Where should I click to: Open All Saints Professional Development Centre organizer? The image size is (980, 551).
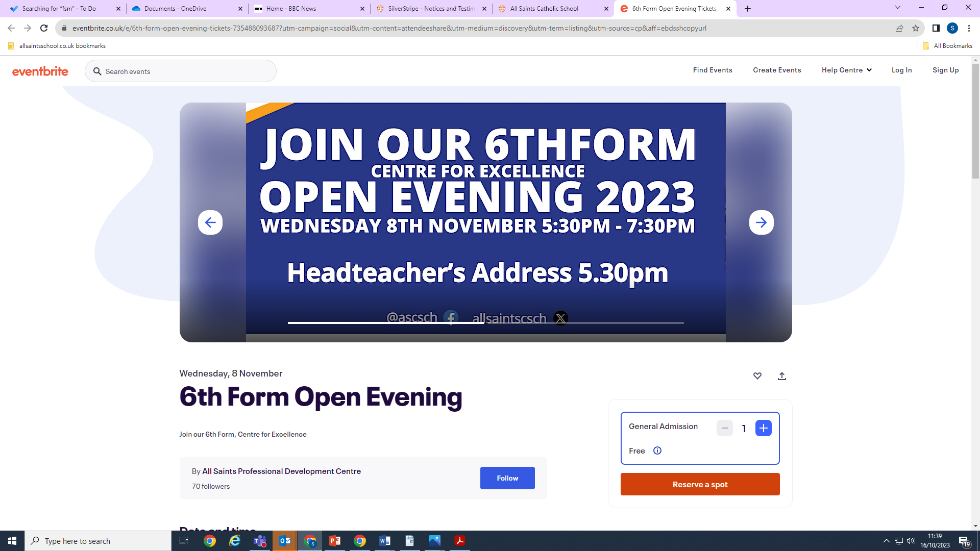(x=281, y=471)
